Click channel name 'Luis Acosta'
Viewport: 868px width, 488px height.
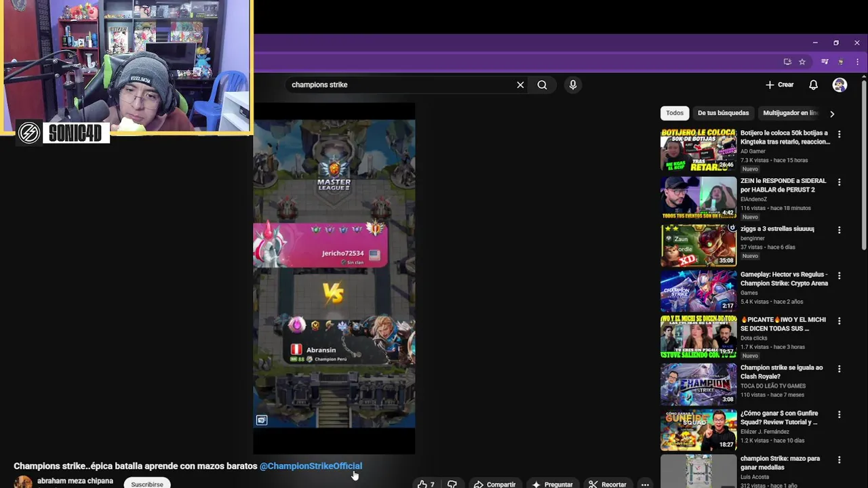pos(754,477)
